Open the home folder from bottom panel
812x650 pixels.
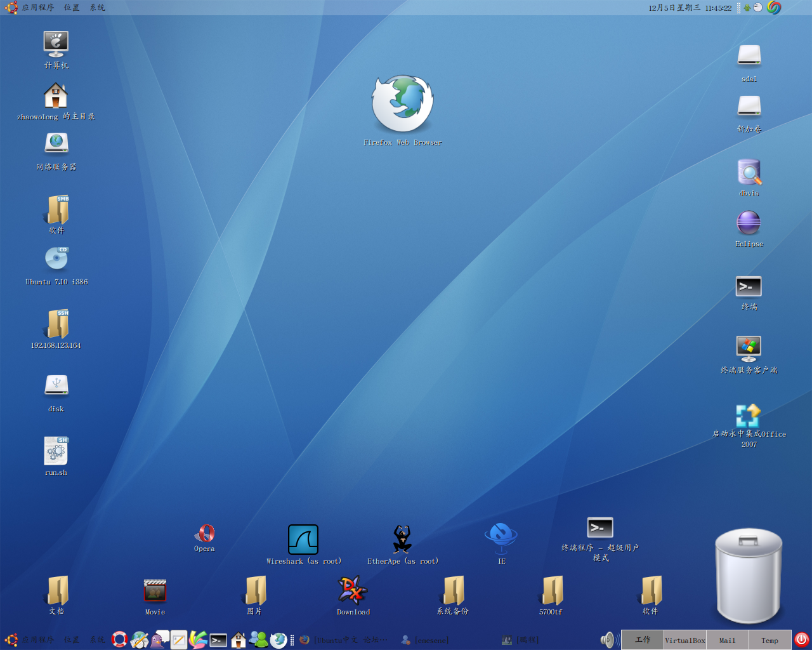[x=239, y=640]
